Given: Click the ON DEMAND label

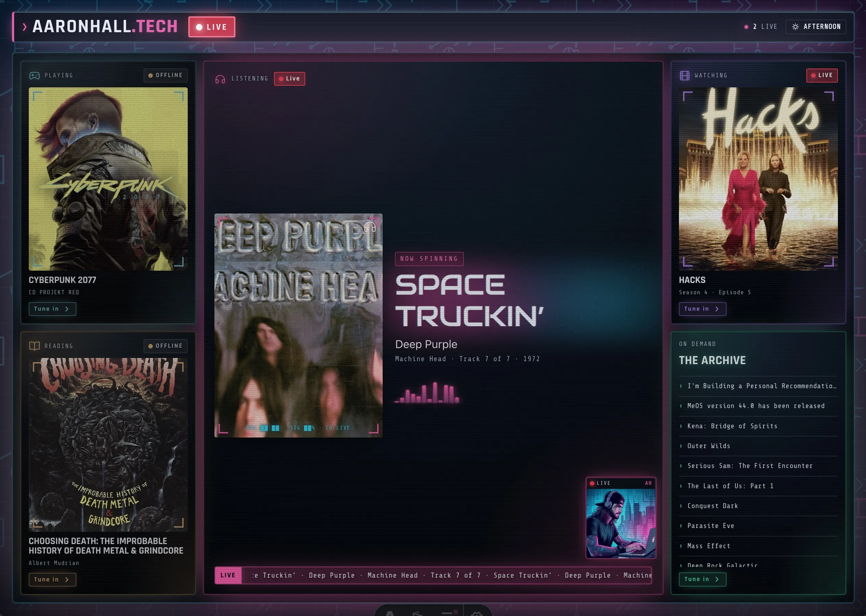Looking at the screenshot, I should click(x=697, y=344).
